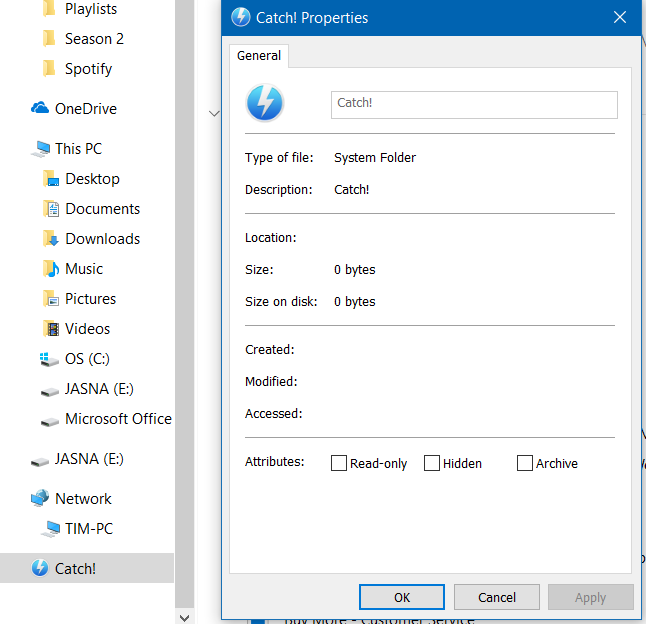Viewport: 646px width, 624px height.
Task: Click the Apply button
Action: click(x=590, y=597)
